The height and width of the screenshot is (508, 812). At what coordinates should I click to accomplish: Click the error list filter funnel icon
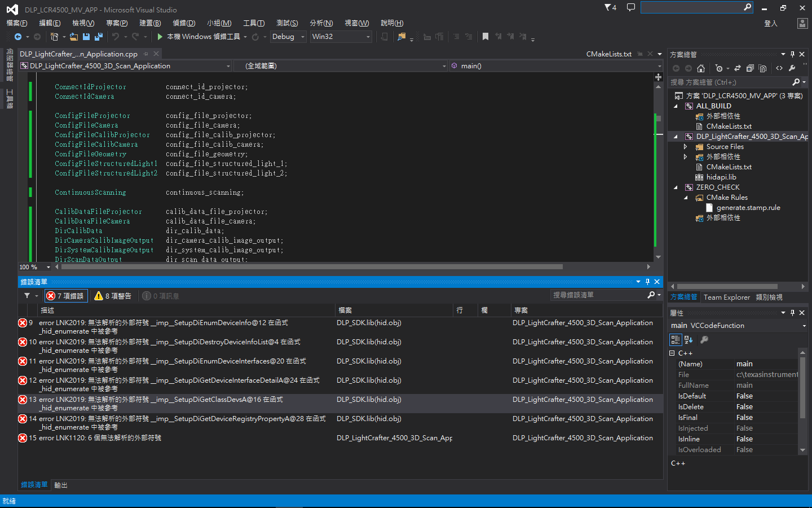27,296
